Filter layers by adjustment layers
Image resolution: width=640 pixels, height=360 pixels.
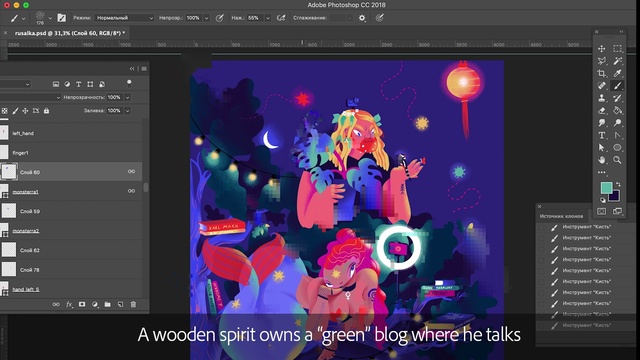67,84
